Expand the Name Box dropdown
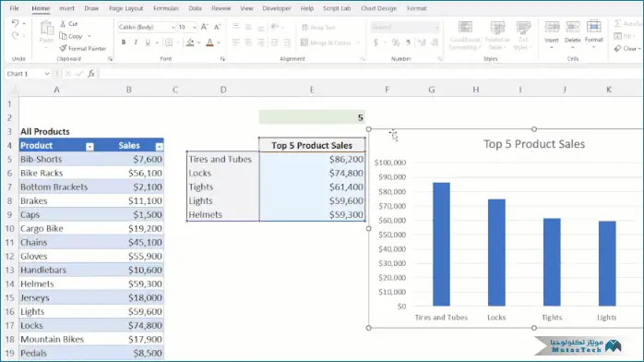Image resolution: width=644 pixels, height=362 pixels. pos(47,74)
